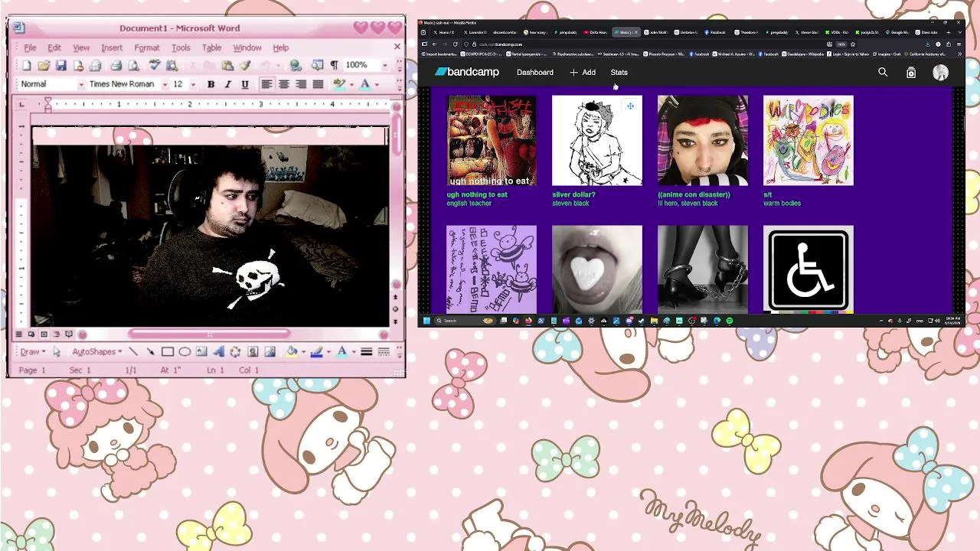Open the Draw menu in Drawing toolbar
The image size is (980, 551).
(33, 352)
